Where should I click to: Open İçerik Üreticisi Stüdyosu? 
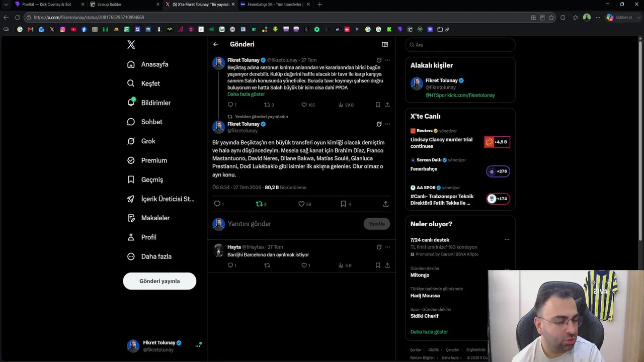[161, 199]
